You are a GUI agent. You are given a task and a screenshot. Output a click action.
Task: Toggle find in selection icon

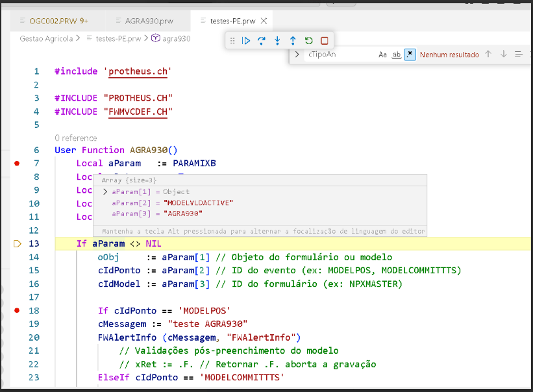pyautogui.click(x=518, y=54)
